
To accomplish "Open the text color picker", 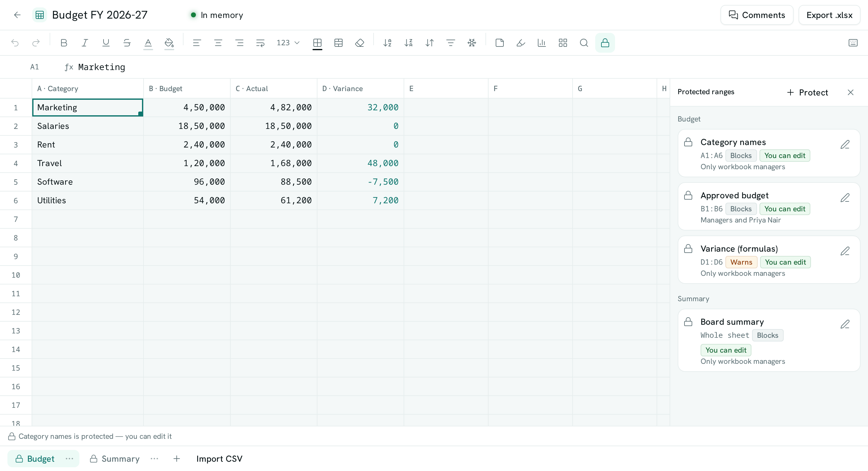I will coord(148,43).
